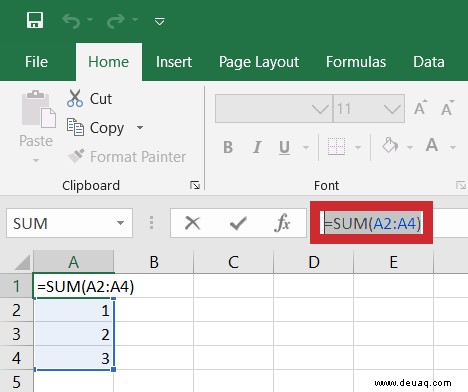
Task: Open the Font dialog launcher
Action: 461,185
